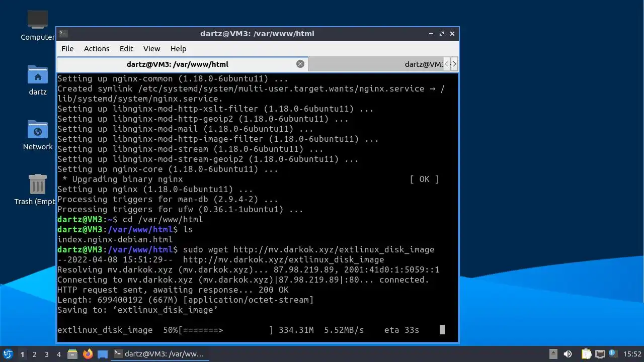Click the 'HTTP request sent' response line

[x=173, y=290]
